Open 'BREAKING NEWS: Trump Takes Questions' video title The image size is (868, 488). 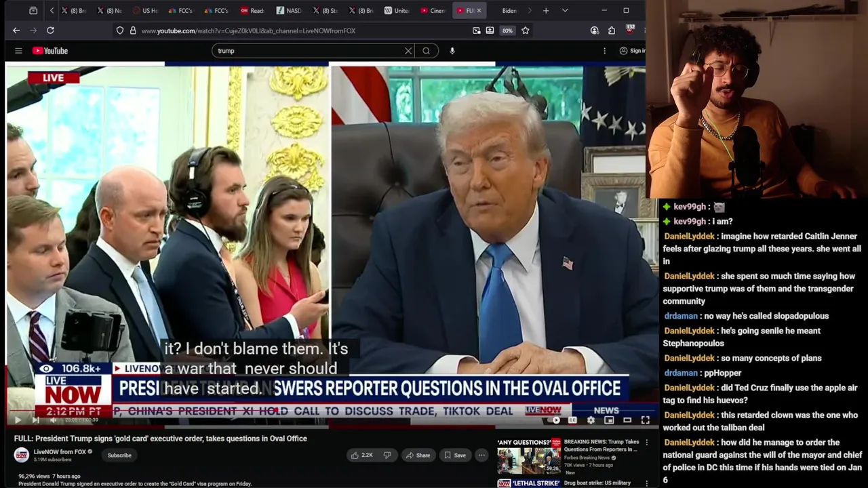click(x=601, y=445)
